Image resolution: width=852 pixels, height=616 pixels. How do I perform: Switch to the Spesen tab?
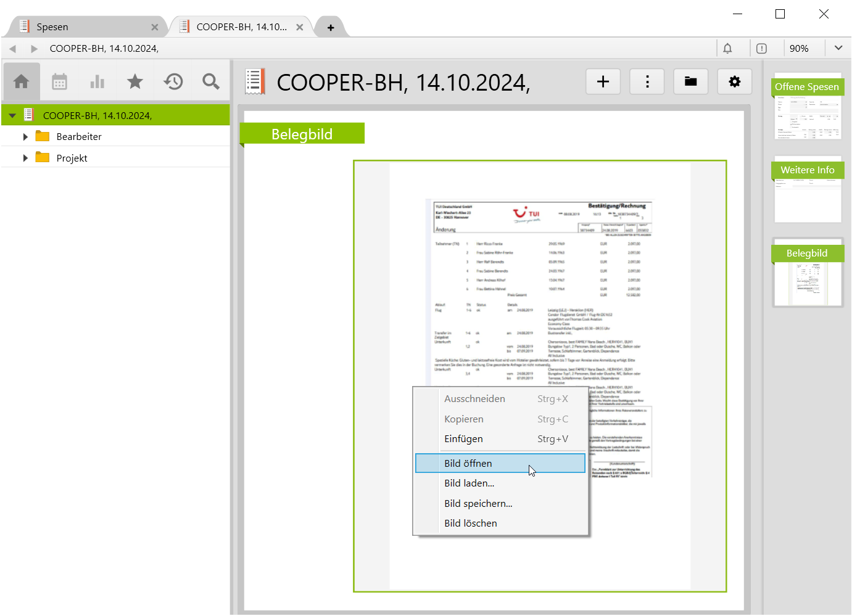52,27
